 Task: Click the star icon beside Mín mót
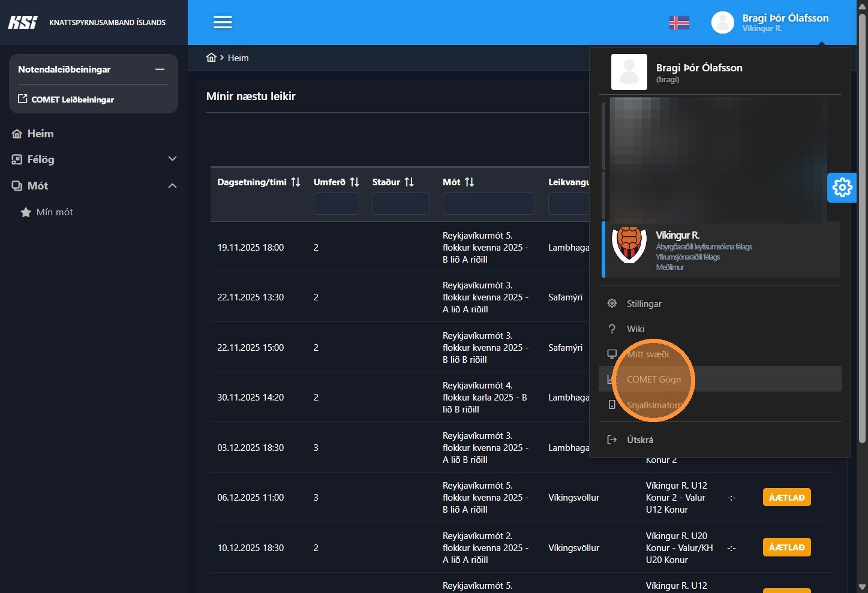(26, 212)
